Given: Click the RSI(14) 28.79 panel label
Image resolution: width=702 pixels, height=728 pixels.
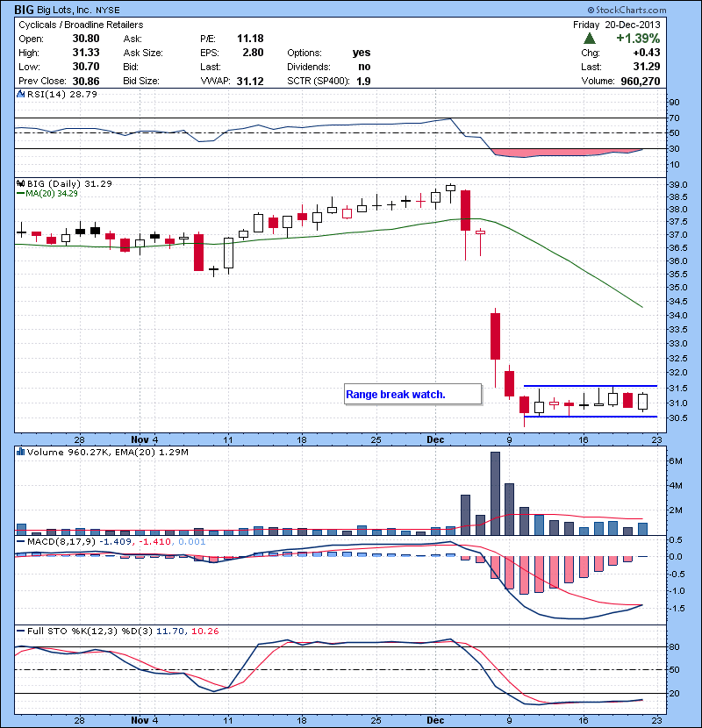Looking at the screenshot, I should (62, 94).
